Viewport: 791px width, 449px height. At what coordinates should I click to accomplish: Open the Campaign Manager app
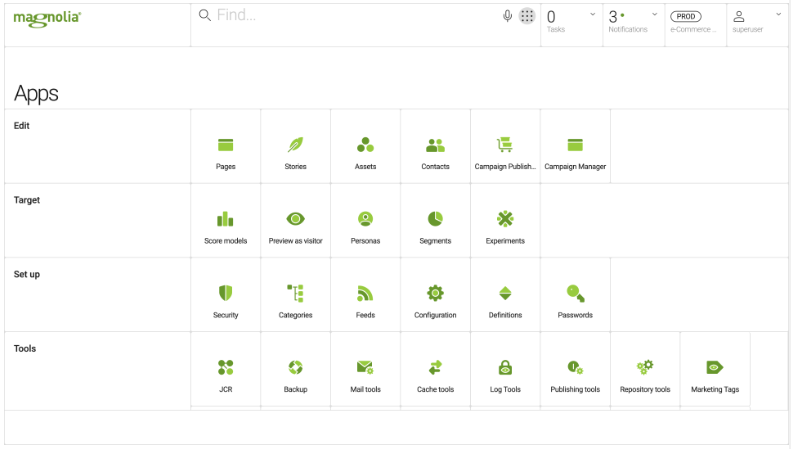[x=575, y=146]
